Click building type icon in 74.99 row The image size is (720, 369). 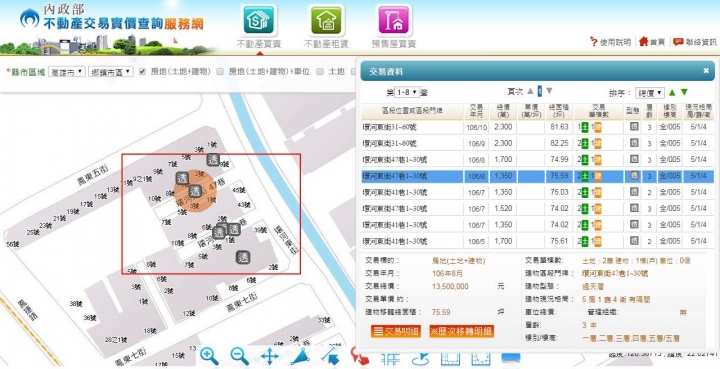[x=634, y=159]
